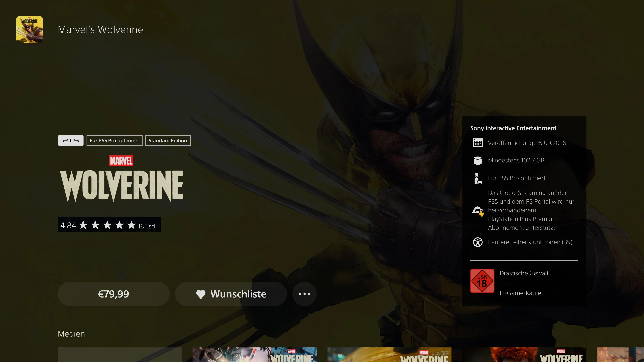Viewport: 644px width, 362px height.
Task: Open the three-dot more options button
Action: click(304, 294)
